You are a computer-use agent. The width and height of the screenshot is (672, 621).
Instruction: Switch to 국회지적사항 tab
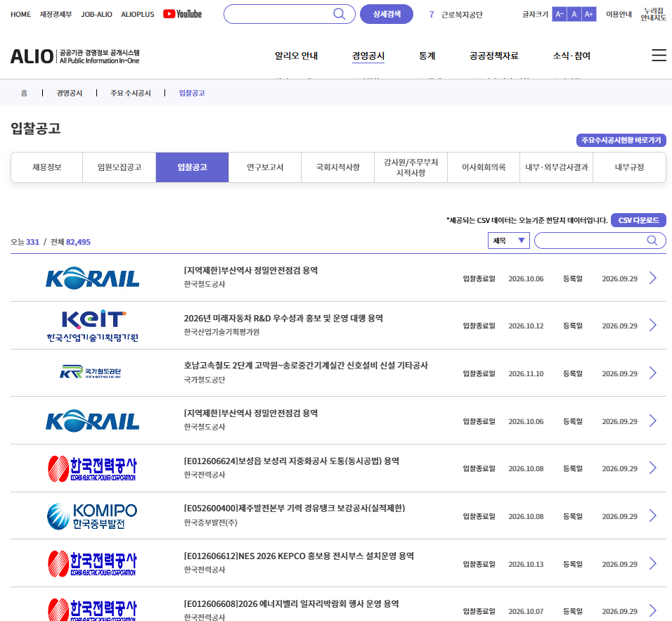point(337,167)
